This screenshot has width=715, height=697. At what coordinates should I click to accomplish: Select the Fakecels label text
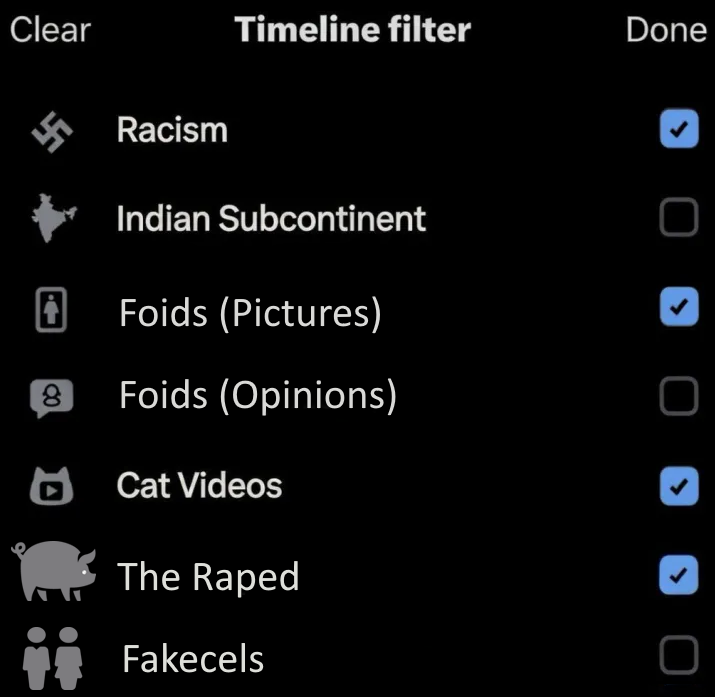click(193, 659)
